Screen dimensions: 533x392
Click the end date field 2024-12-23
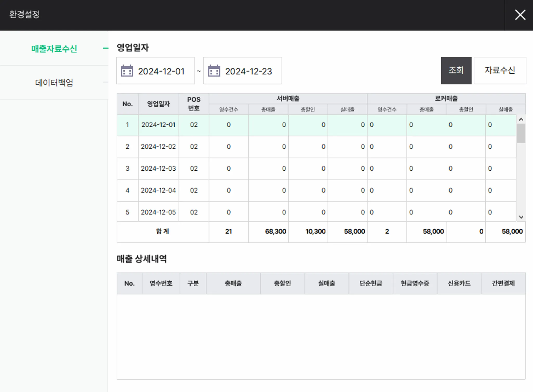pyautogui.click(x=248, y=71)
